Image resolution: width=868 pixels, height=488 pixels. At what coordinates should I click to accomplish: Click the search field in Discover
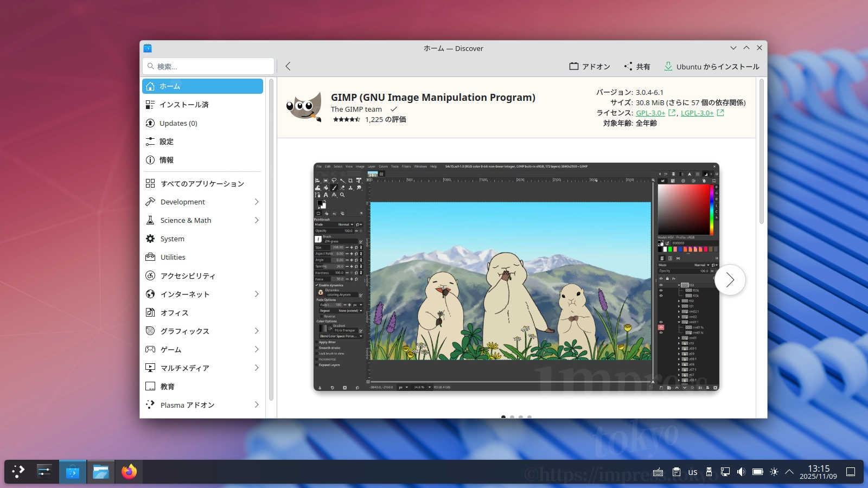(208, 66)
